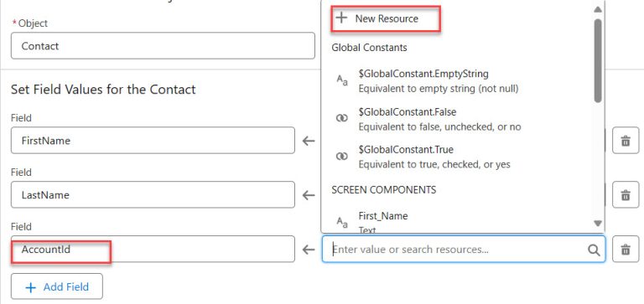Focus the Enter value or search resources box
The width and height of the screenshot is (644, 304).
tap(463, 249)
